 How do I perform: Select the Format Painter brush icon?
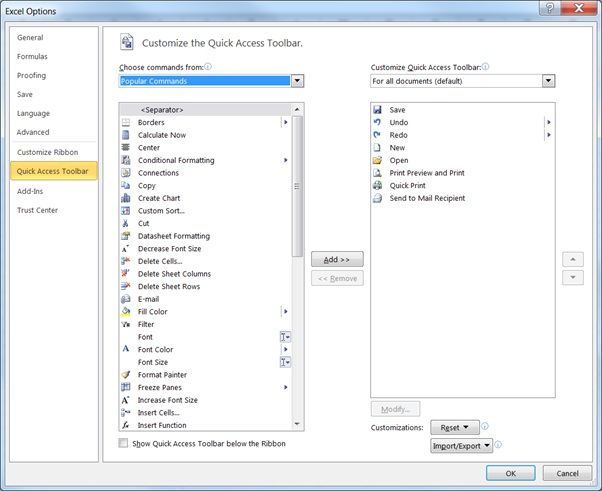pos(126,374)
